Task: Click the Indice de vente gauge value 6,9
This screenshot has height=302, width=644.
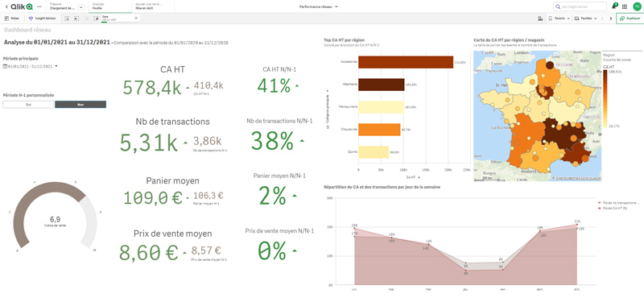Action: 55,219
